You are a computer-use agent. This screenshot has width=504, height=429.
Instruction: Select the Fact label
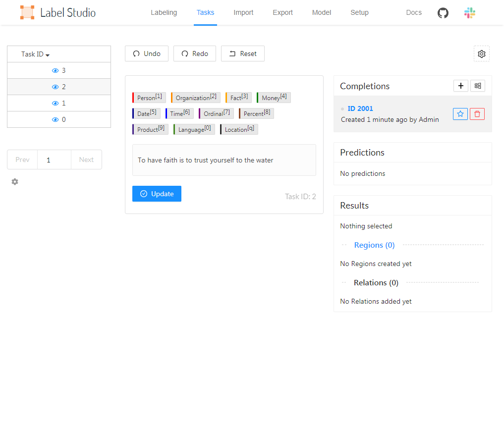coord(239,98)
